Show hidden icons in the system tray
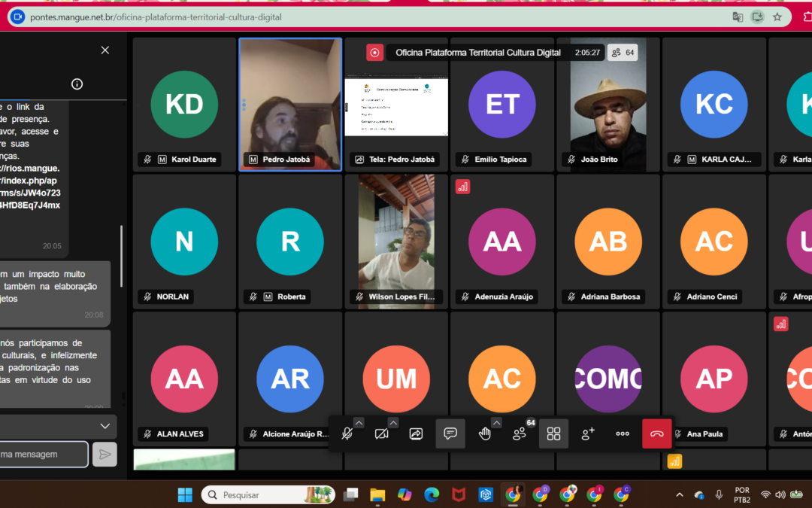The width and height of the screenshot is (812, 508). (680, 495)
